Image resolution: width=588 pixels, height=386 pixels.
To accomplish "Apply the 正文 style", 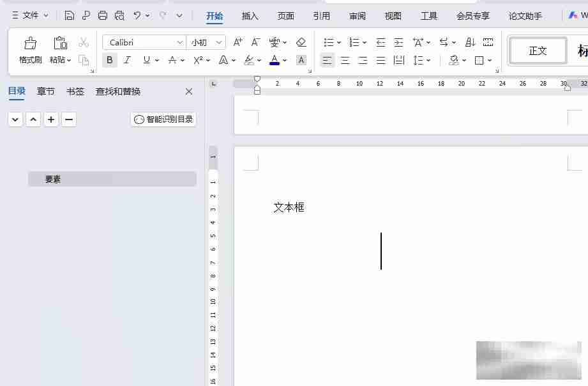I will (x=538, y=50).
